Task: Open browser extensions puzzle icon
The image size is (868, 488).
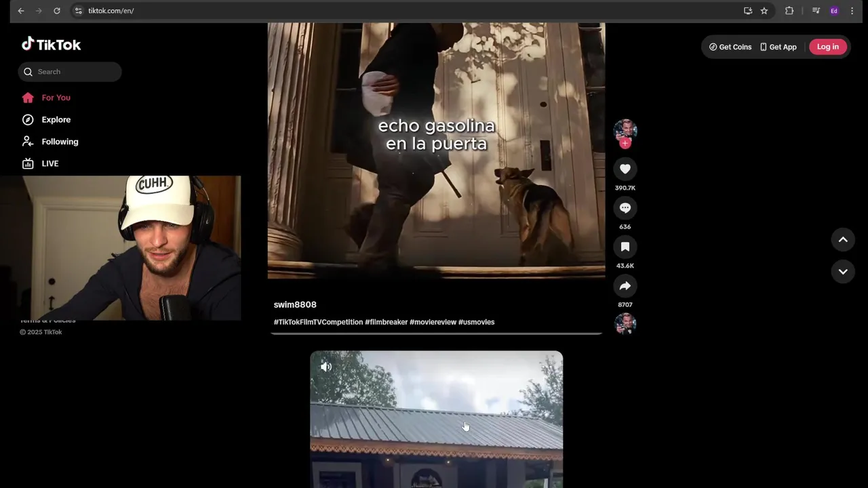Action: click(x=789, y=11)
